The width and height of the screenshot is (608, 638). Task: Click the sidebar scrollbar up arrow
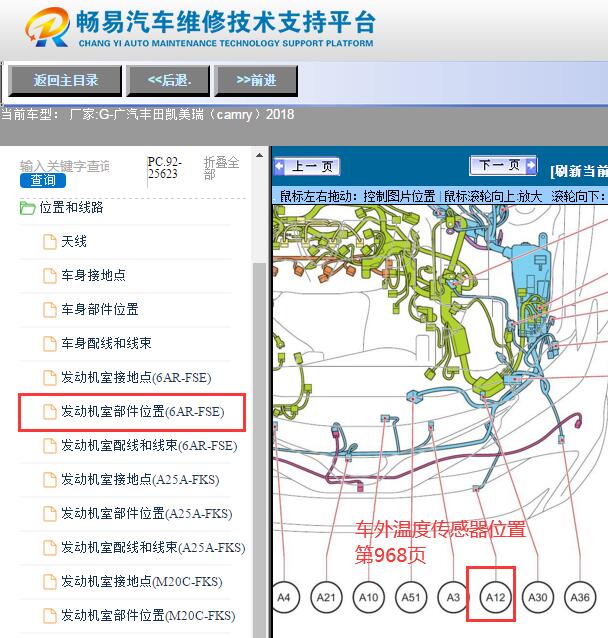click(259, 155)
